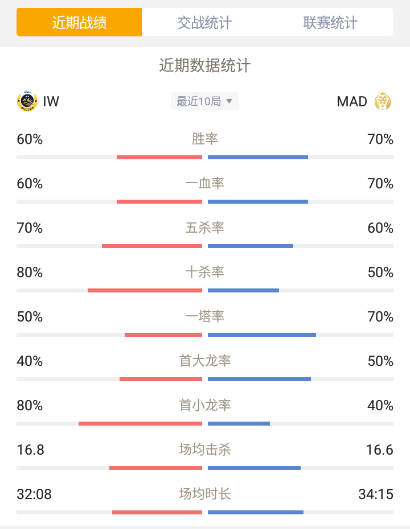410x529 pixels.
Task: Click the blue 场均时长 bar
Action: [256, 512]
